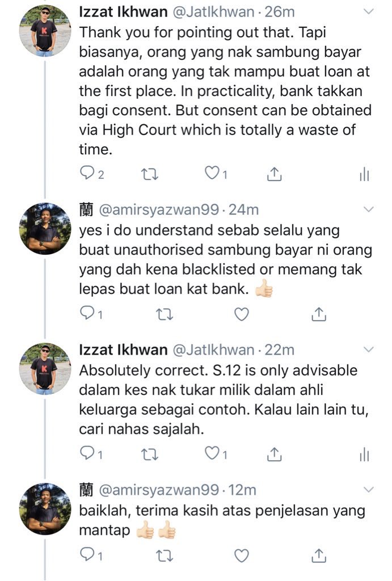Open @amirsyazwan99 handle in the 12m tweet
This screenshot has width=392, height=581.
(159, 490)
